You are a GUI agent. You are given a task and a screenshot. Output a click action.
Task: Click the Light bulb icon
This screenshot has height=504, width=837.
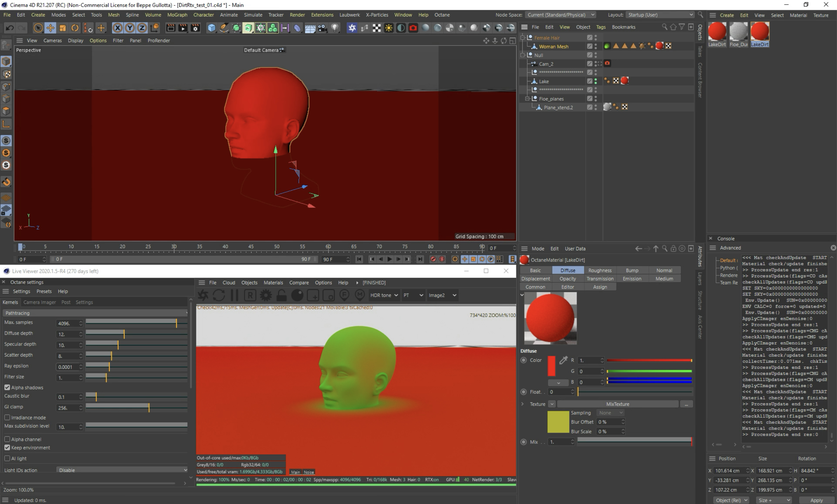tap(335, 28)
